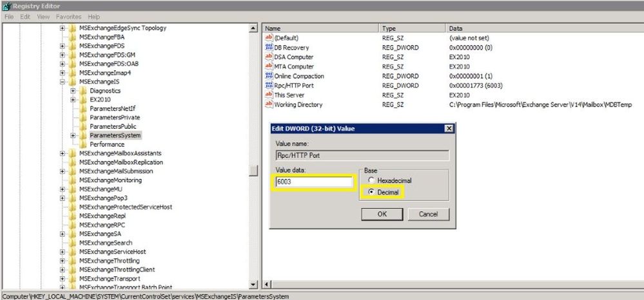The image size is (644, 300).
Task: Click the Value name field Rpc/HTTP Port
Action: [x=362, y=156]
